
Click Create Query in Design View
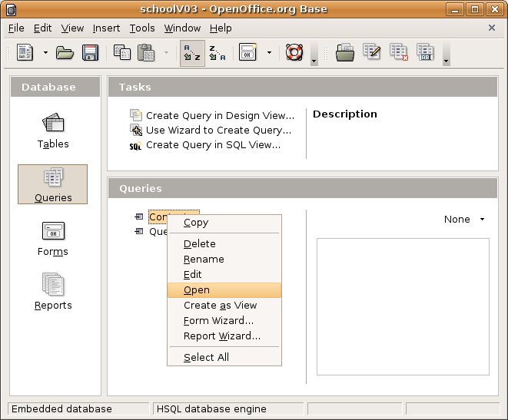pos(220,115)
